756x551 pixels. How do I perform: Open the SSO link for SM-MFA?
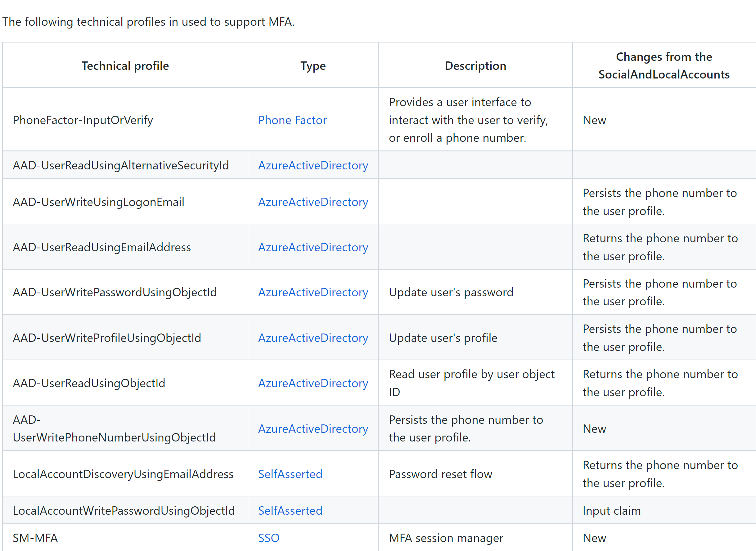(268, 538)
